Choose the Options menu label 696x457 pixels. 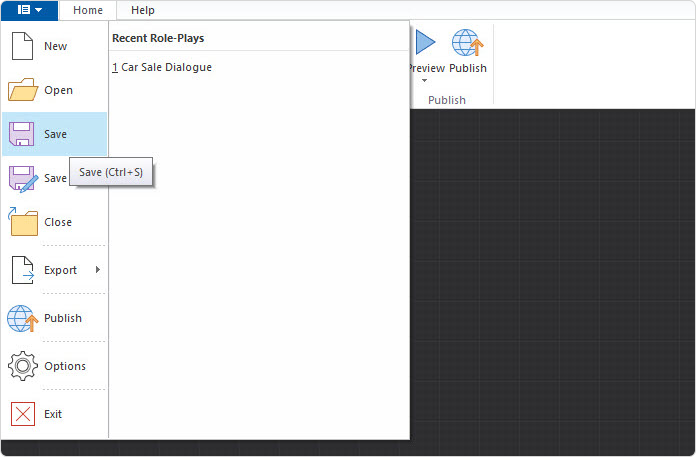(x=65, y=366)
